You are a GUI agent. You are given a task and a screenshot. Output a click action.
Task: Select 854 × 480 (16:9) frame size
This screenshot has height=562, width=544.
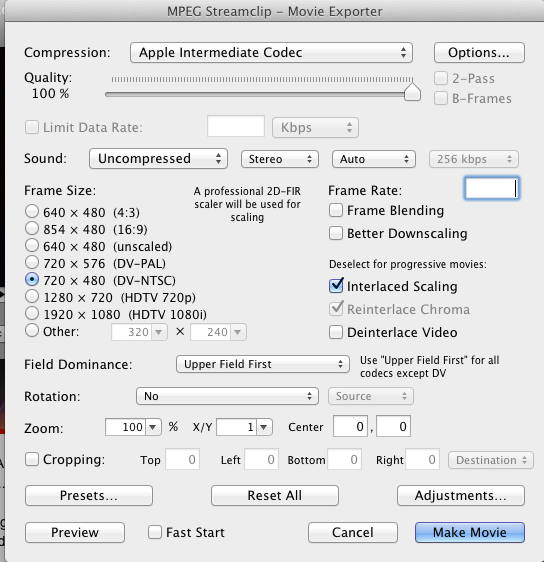coord(32,228)
